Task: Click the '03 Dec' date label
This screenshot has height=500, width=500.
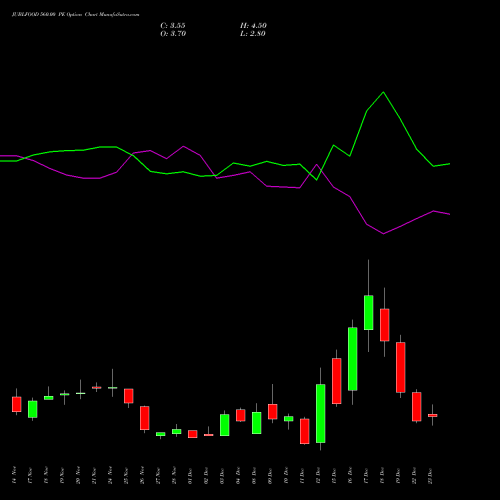Action: (x=222, y=475)
